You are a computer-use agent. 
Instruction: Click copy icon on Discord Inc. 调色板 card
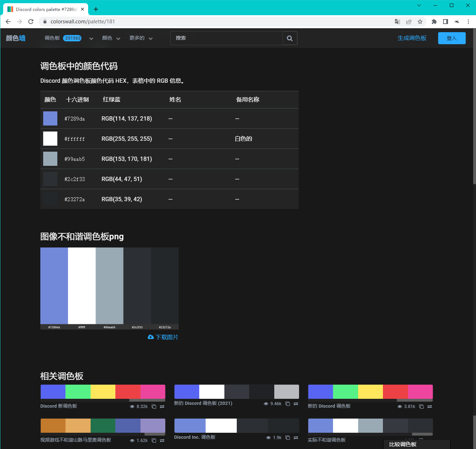tap(288, 438)
